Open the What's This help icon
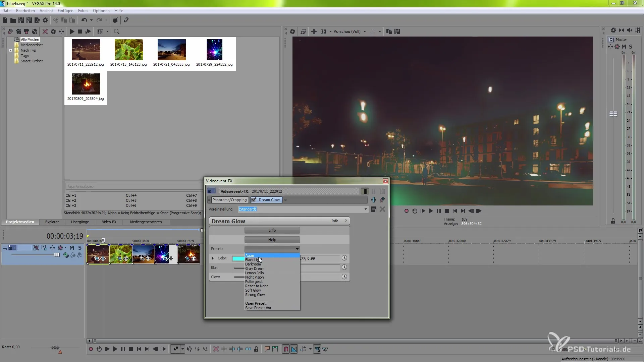Viewport: 644px width, 362px height. click(x=126, y=20)
